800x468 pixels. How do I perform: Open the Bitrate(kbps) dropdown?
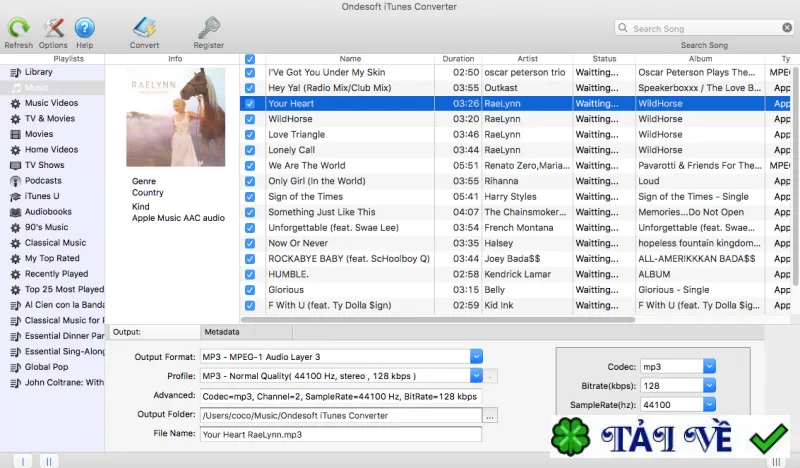pyautogui.click(x=709, y=385)
